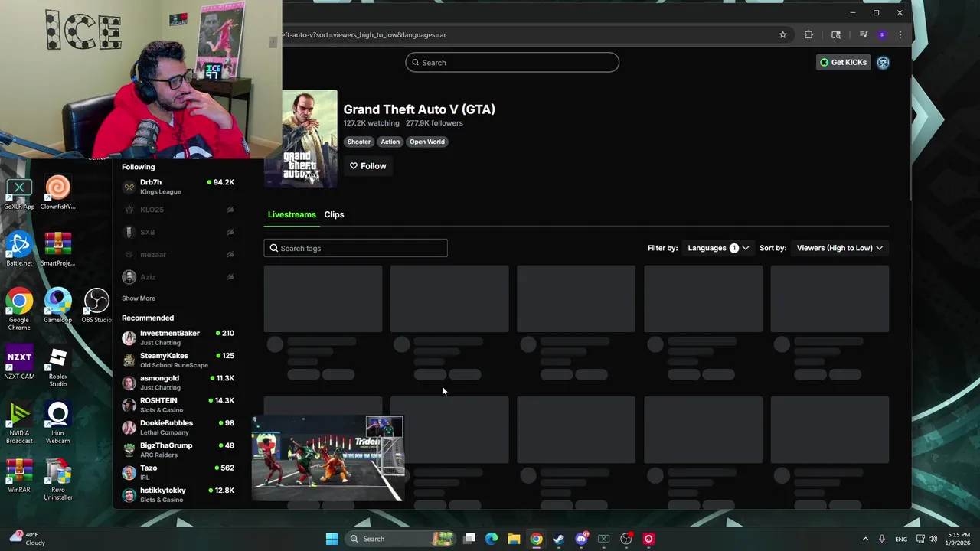980x551 pixels.
Task: Click the GTA V cover art thumbnail
Action: (x=309, y=139)
